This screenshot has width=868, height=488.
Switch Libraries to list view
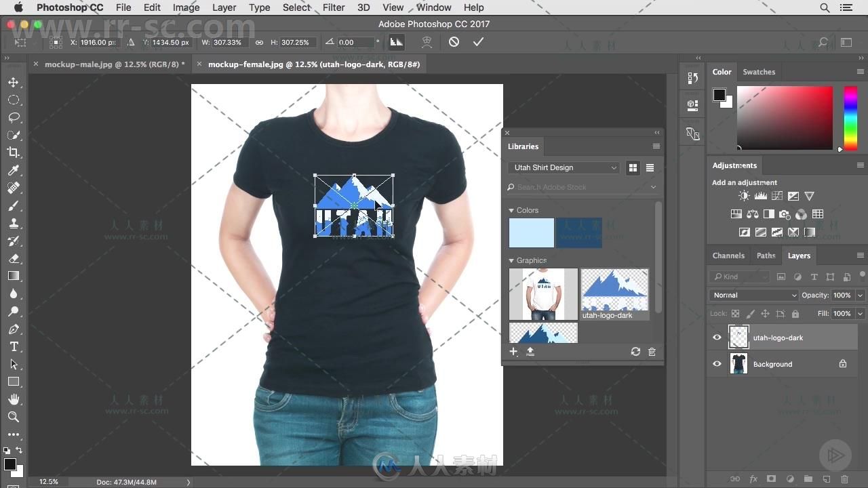(x=650, y=167)
